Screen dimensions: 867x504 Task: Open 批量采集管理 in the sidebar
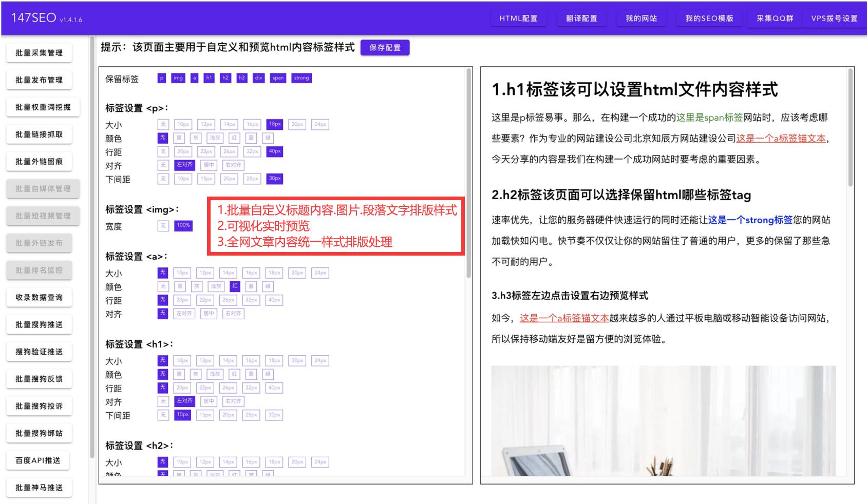pos(40,52)
